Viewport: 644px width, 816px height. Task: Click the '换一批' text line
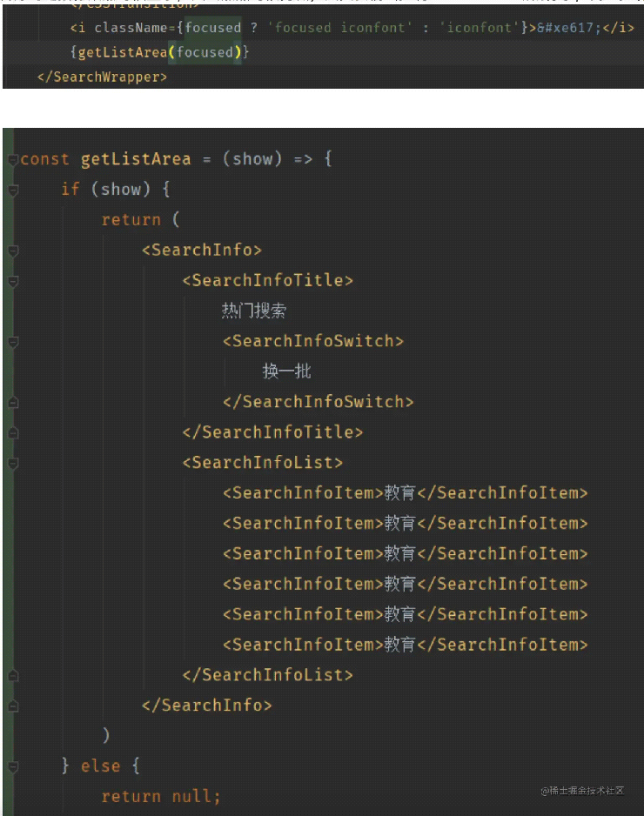tap(286, 371)
